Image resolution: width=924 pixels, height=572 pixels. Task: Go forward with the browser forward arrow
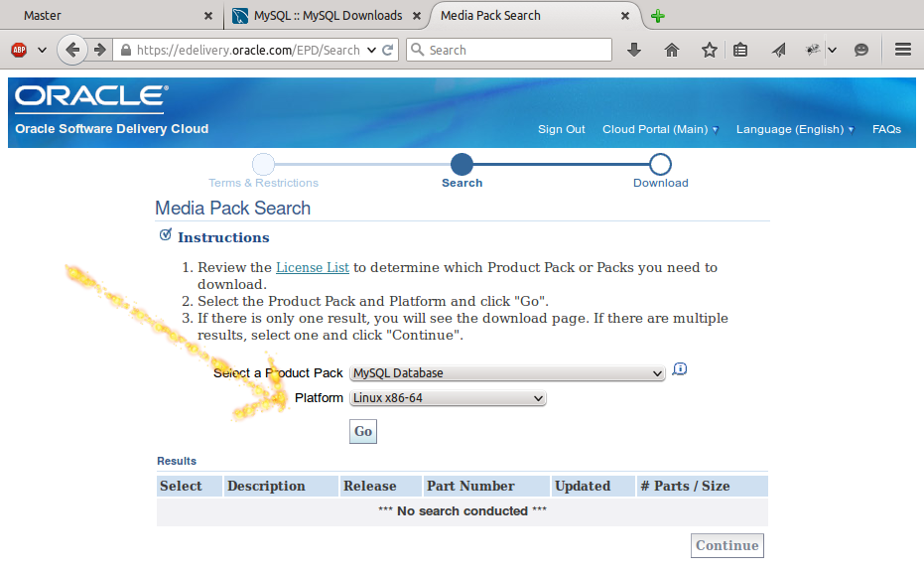pyautogui.click(x=99, y=50)
